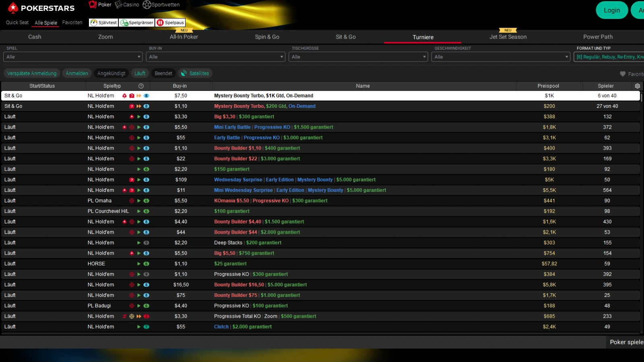Viewport: 644px width, 362px height.
Task: Open the Sportwetten section
Action: (161, 5)
